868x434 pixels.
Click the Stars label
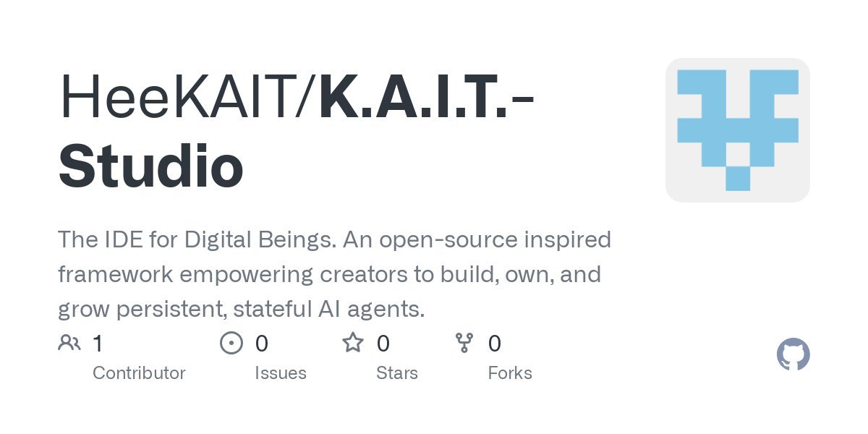tap(396, 373)
